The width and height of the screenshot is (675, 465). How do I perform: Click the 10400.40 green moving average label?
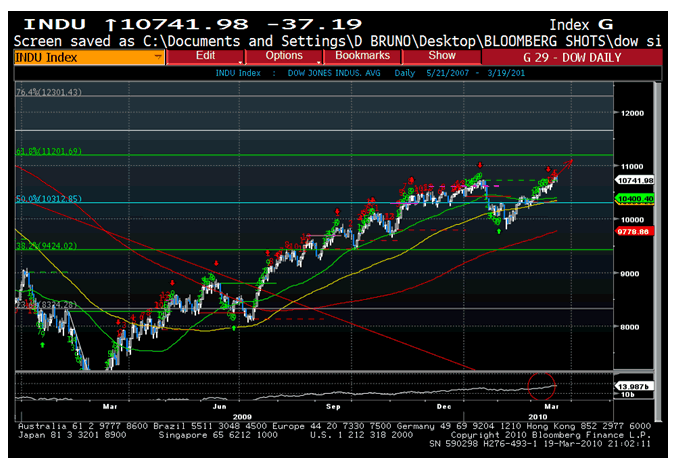tap(635, 199)
